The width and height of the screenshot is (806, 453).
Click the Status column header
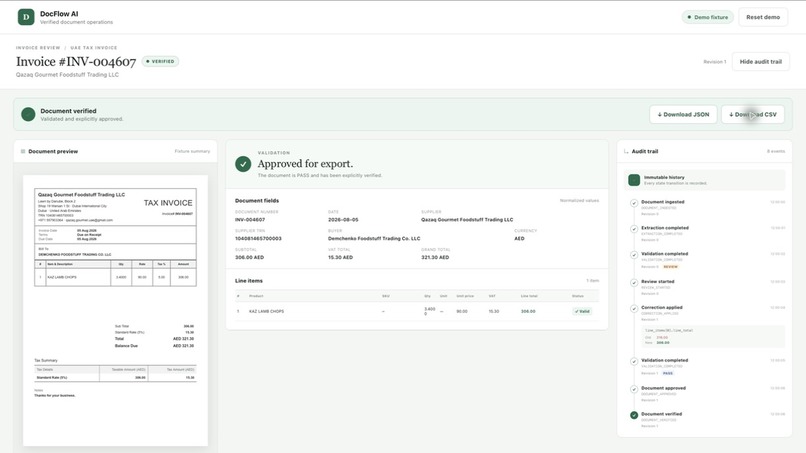(x=578, y=296)
